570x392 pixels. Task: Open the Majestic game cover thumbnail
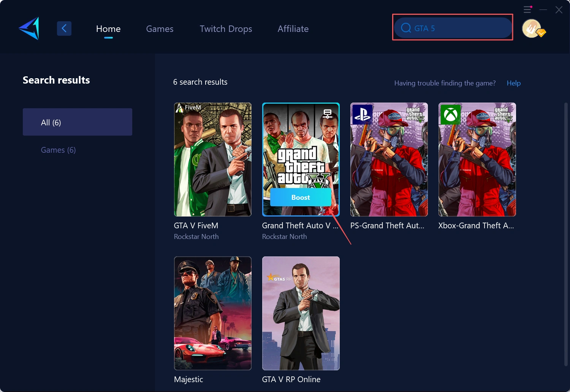click(213, 313)
